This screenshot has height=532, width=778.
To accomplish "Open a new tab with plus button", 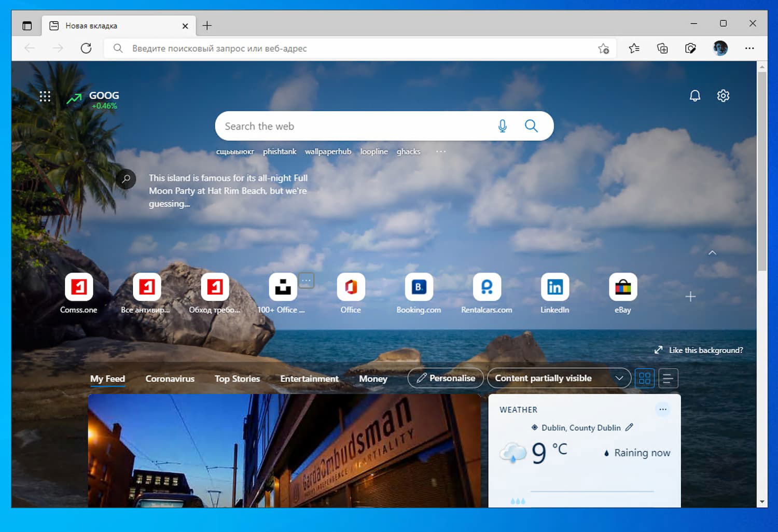I will click(x=207, y=25).
